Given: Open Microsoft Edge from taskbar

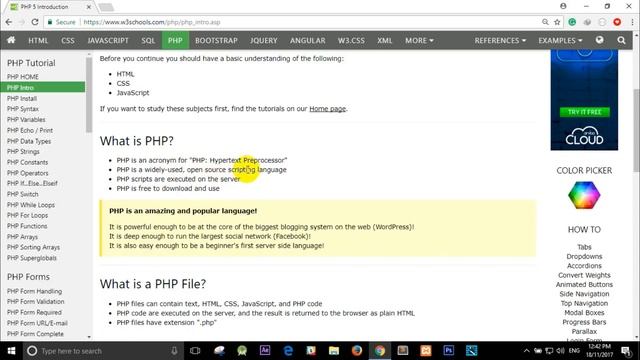Looking at the screenshot, I should tap(288, 351).
